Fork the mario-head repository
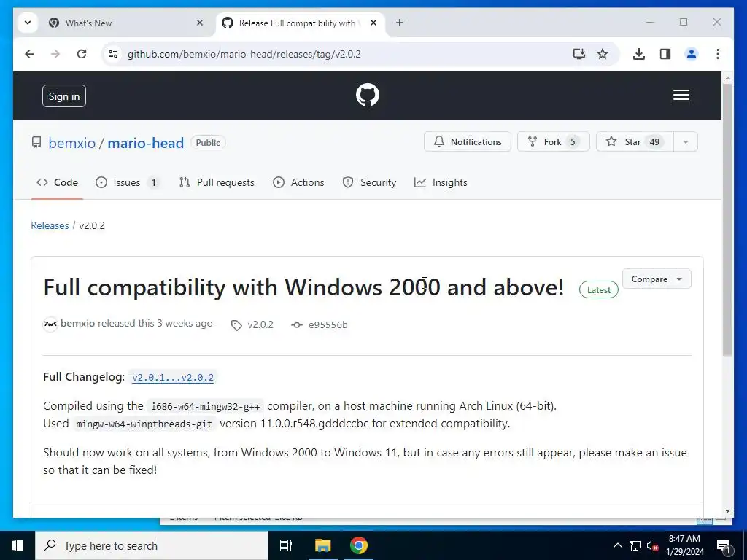The height and width of the screenshot is (560, 747). (x=553, y=142)
